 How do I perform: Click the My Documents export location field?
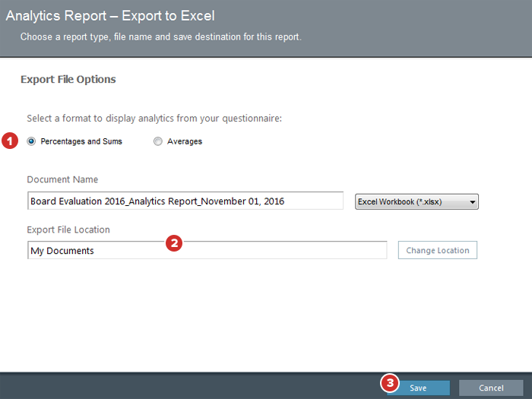coord(207,251)
